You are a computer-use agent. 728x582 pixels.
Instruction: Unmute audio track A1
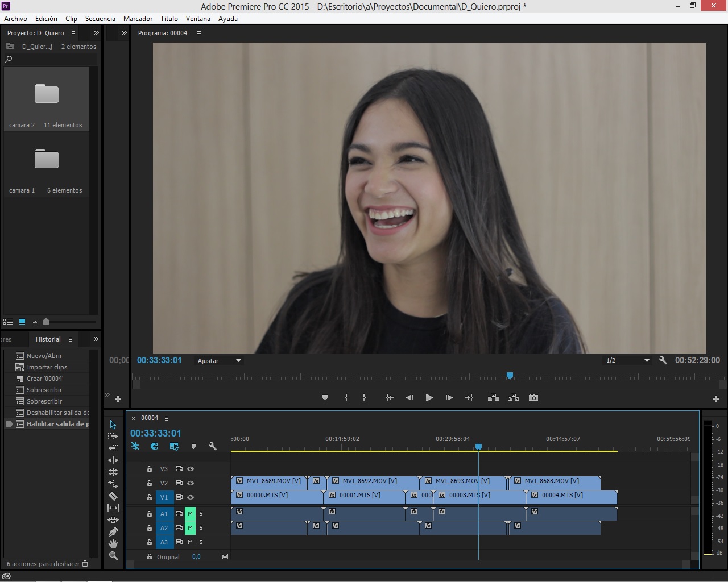pyautogui.click(x=190, y=513)
